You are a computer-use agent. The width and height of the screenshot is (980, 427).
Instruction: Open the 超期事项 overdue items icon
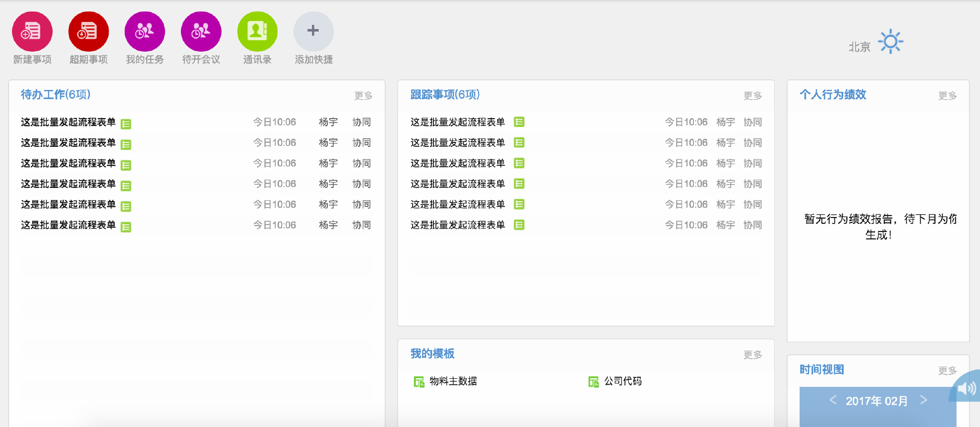coord(89,32)
